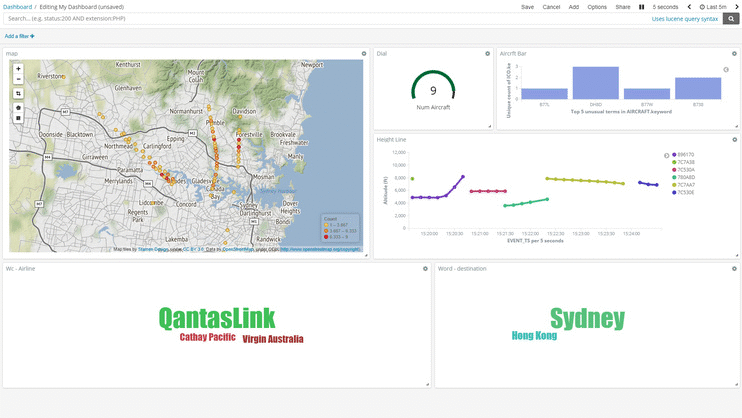The height and width of the screenshot is (418, 742).
Task: Run the search with magnifier button
Action: 731,18
